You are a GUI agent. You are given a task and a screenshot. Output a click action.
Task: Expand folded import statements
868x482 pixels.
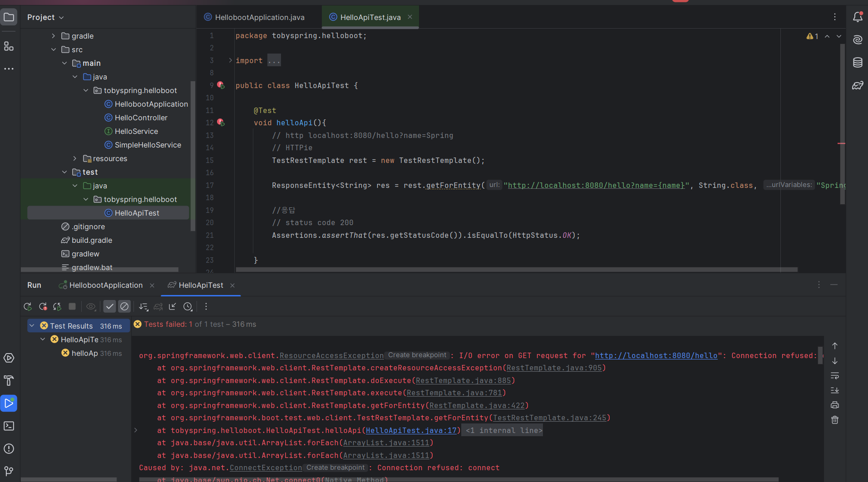[230, 60]
